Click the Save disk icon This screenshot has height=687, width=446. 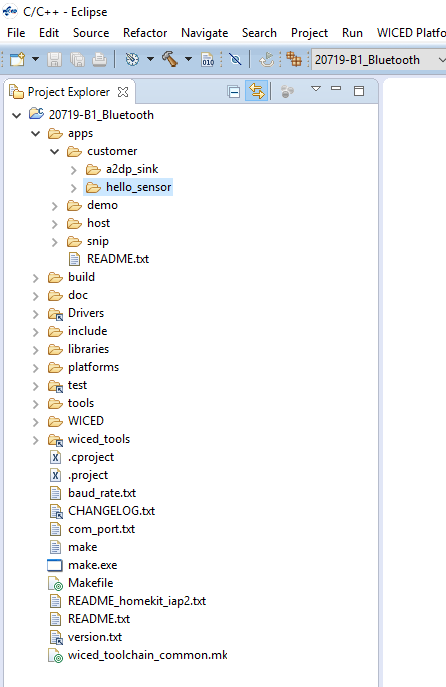point(54,60)
